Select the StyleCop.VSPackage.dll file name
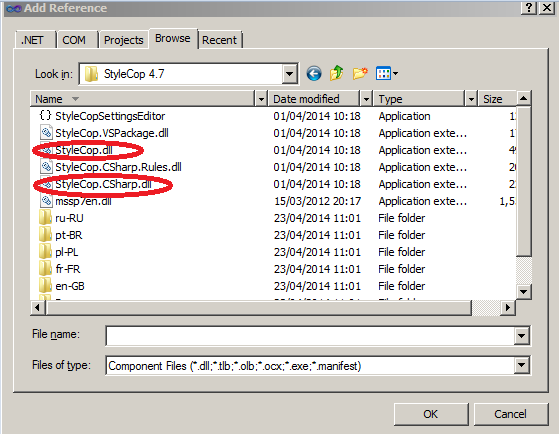 [x=112, y=133]
